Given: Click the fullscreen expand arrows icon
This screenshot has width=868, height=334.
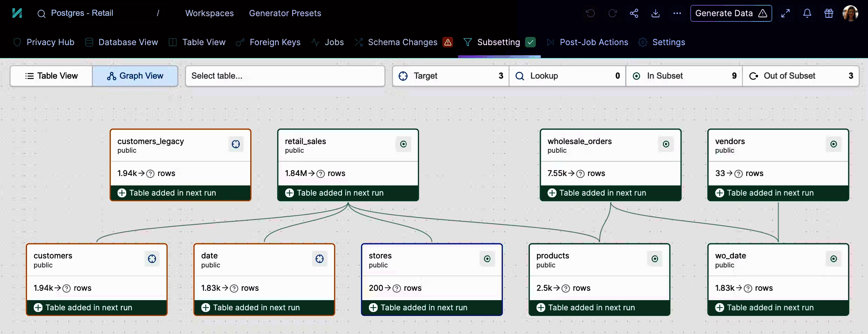Looking at the screenshot, I should pyautogui.click(x=785, y=14).
